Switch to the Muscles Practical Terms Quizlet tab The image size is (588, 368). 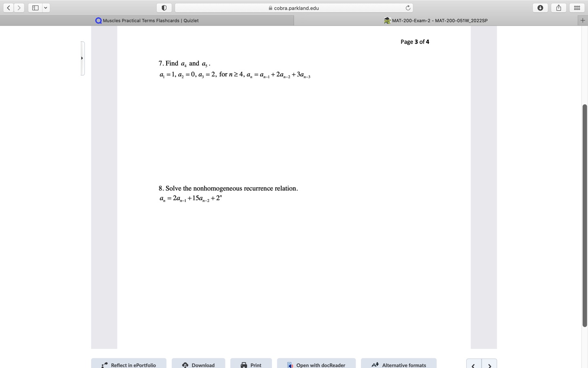point(147,20)
